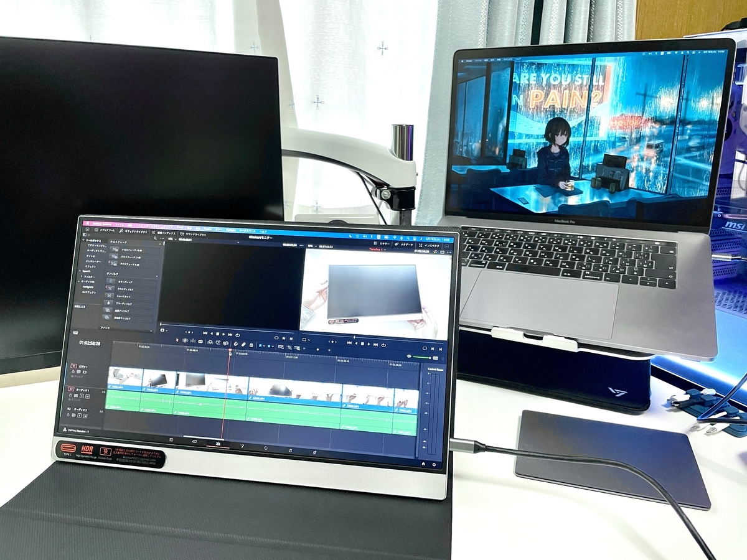Toggle linked selection chain icon
Viewport: 747px width, 560px height.
[243, 343]
